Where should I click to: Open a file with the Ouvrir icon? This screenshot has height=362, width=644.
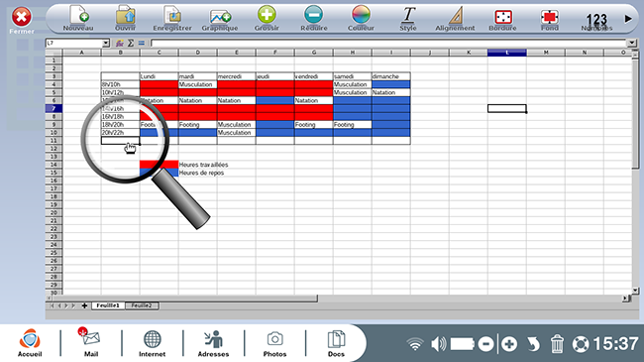tap(125, 18)
